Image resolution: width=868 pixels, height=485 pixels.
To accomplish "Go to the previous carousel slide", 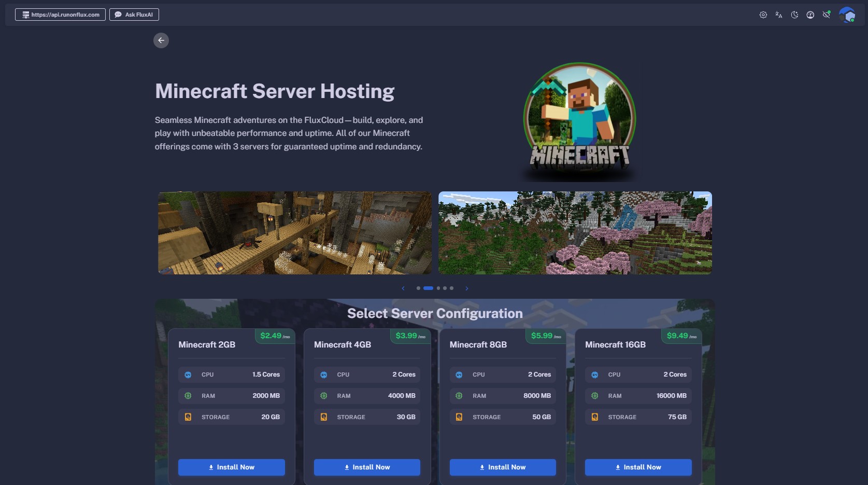I will (403, 288).
